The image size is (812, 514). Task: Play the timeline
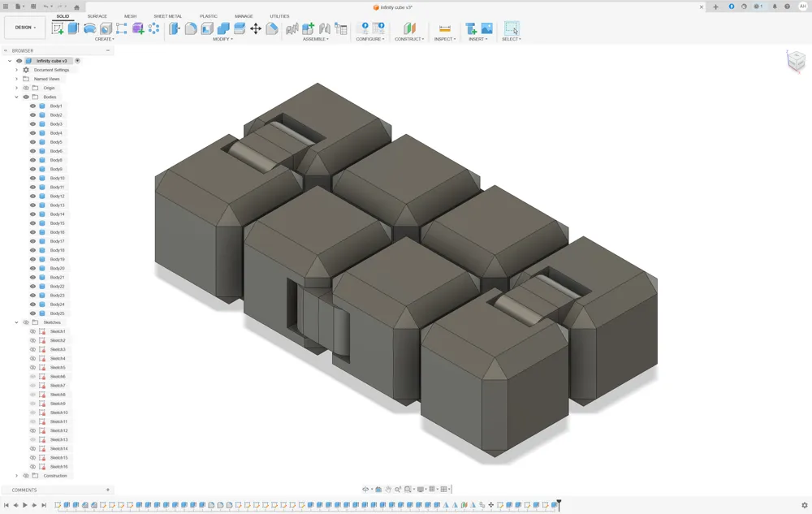coord(25,505)
